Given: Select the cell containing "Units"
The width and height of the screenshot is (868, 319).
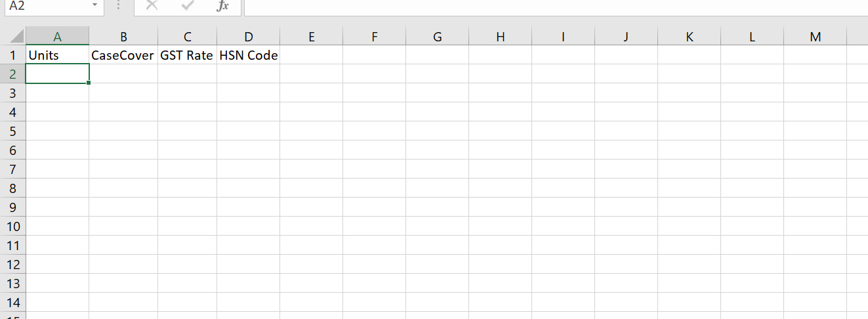Looking at the screenshot, I should click(57, 55).
